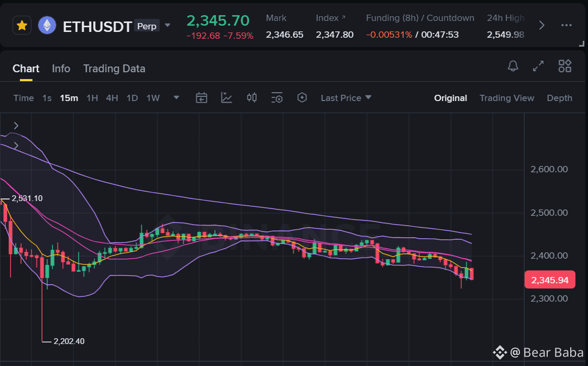Click the 2,202.40 low price marker
The width and height of the screenshot is (588, 366).
point(69,341)
